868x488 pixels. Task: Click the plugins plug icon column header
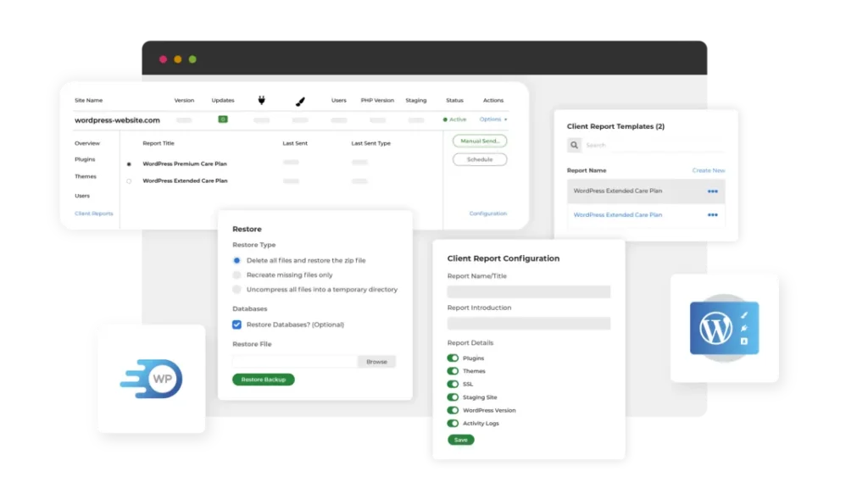pyautogui.click(x=261, y=101)
